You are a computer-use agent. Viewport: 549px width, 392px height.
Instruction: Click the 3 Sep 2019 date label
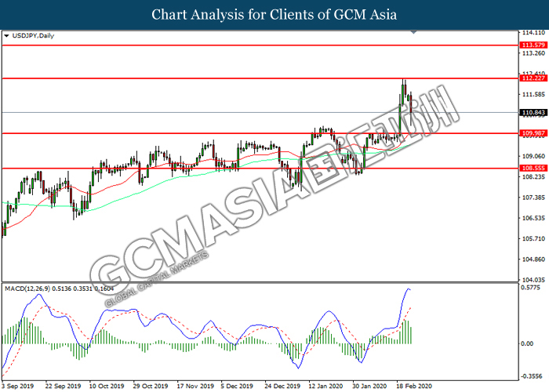point(17,386)
